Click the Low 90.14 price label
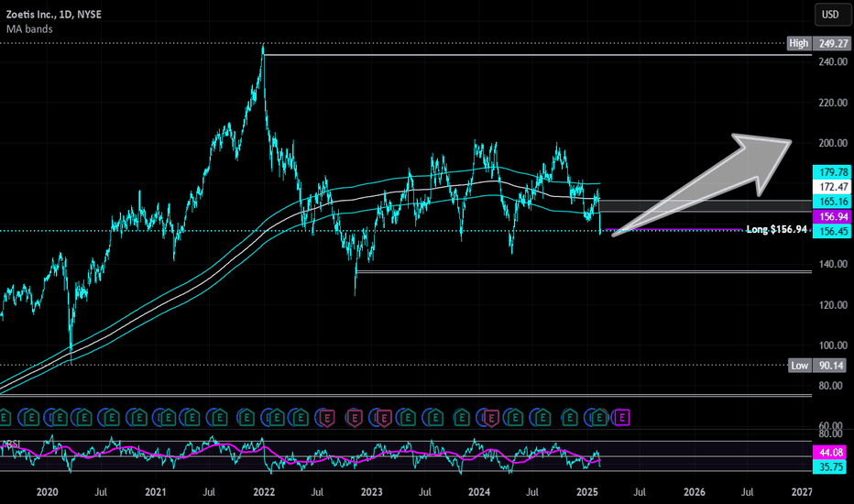Screen dimensions: 854x504 (818, 365)
